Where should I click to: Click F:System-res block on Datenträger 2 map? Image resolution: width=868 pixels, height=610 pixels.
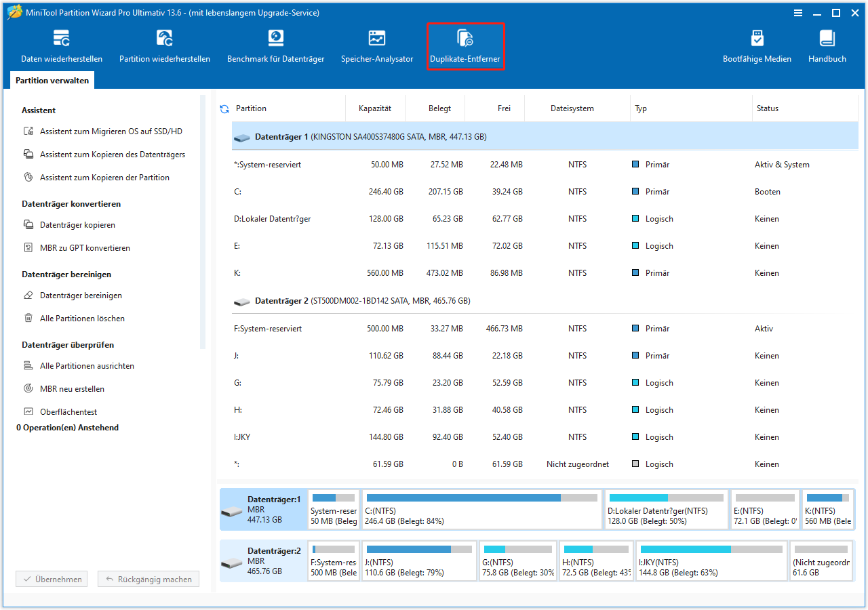[334, 561]
